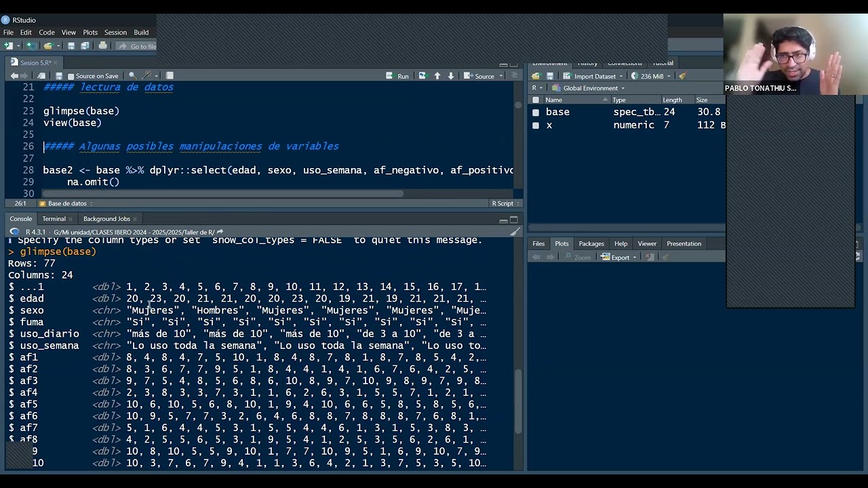868x488 pixels.
Task: Save workspace in Environment pane
Action: point(550,76)
